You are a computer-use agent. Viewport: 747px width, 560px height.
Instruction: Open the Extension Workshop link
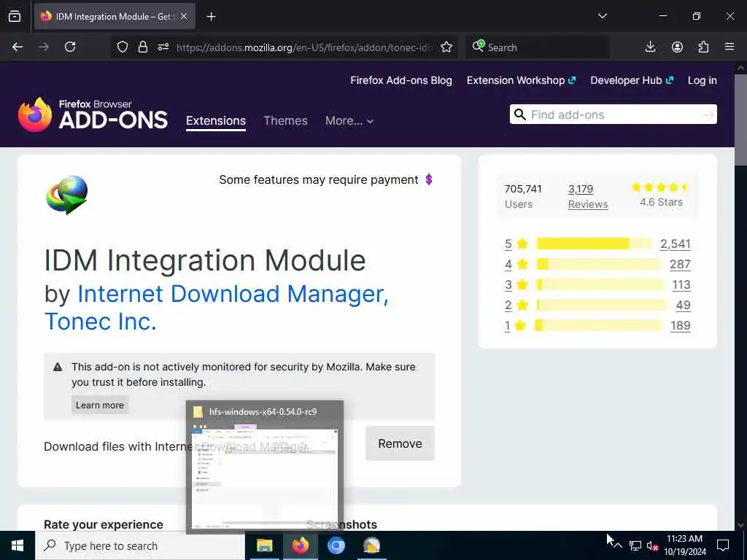521,80
